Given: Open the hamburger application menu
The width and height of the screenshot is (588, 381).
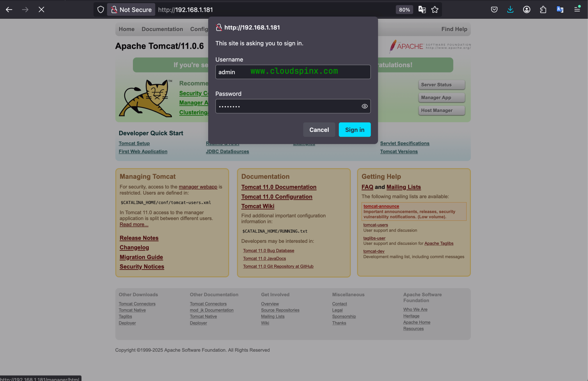Looking at the screenshot, I should click(x=577, y=9).
